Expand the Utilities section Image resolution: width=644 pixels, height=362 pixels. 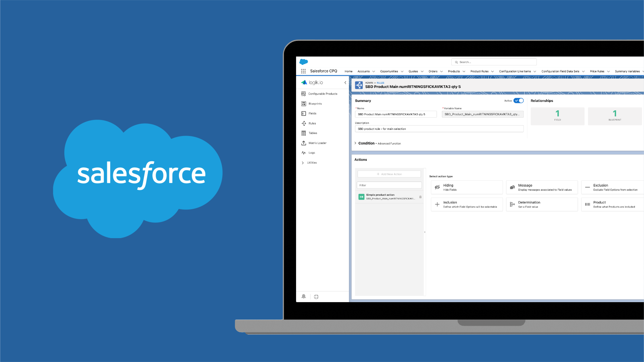tap(303, 163)
